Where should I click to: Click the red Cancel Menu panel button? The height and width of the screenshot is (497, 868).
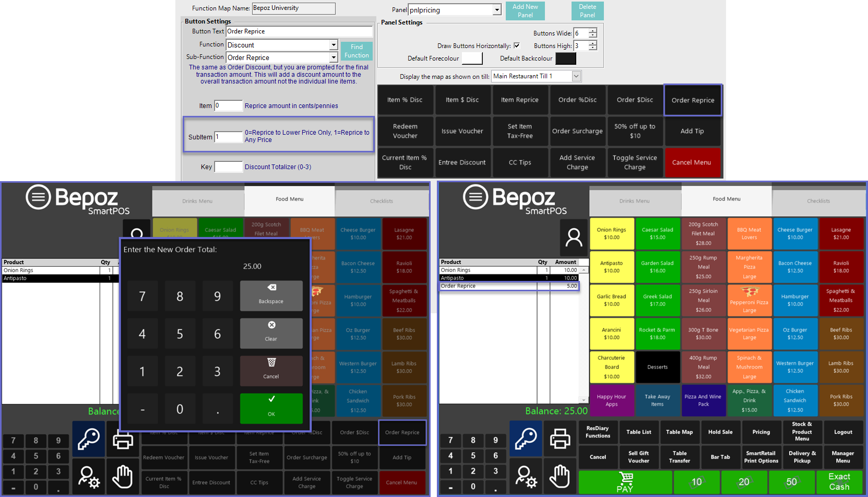[692, 162]
